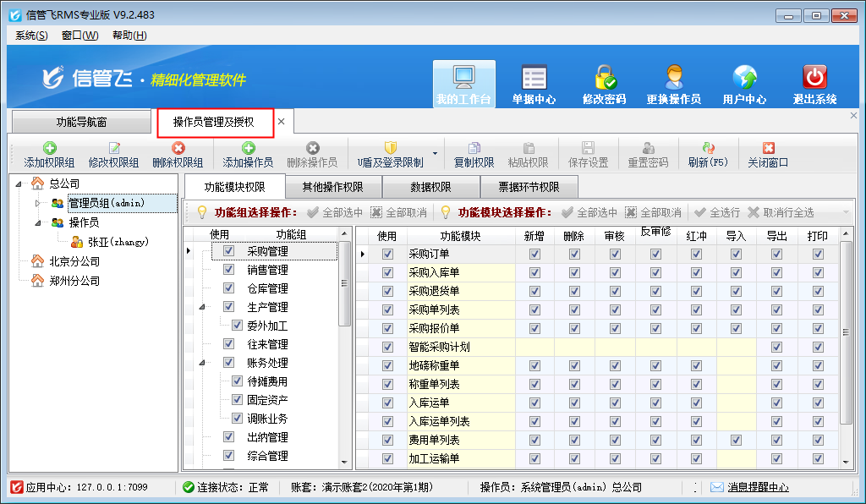Click 全选行 button
This screenshot has width=866, height=504.
pyautogui.click(x=717, y=212)
